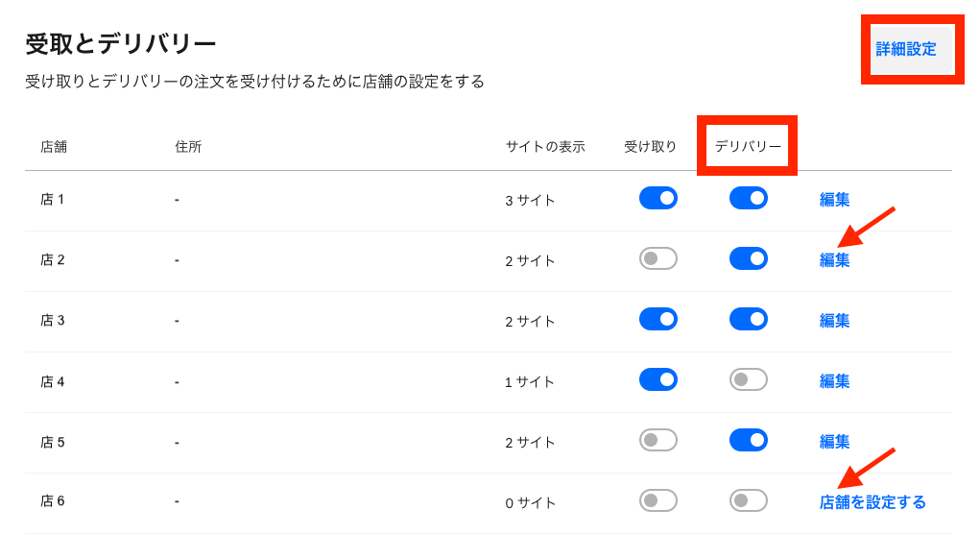Turn off デリバリー for 店 3
This screenshot has width=980, height=559.
(748, 320)
